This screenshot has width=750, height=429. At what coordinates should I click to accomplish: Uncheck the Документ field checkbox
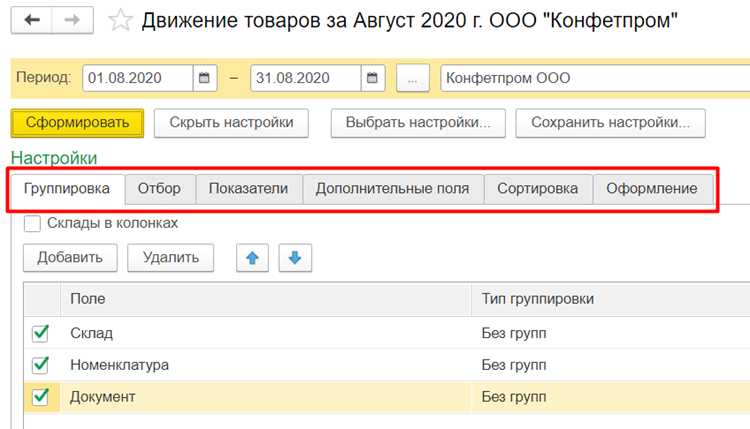(40, 396)
